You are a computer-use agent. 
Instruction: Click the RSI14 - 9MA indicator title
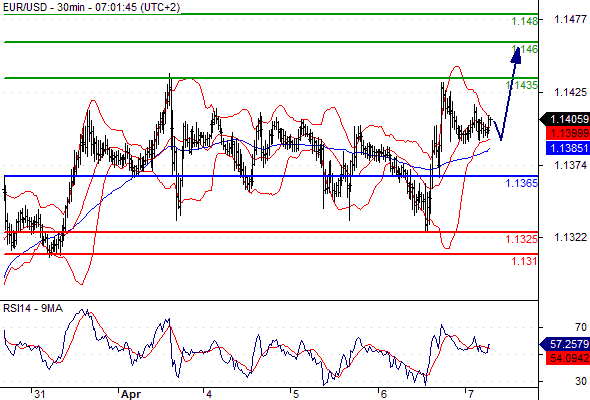[33, 309]
